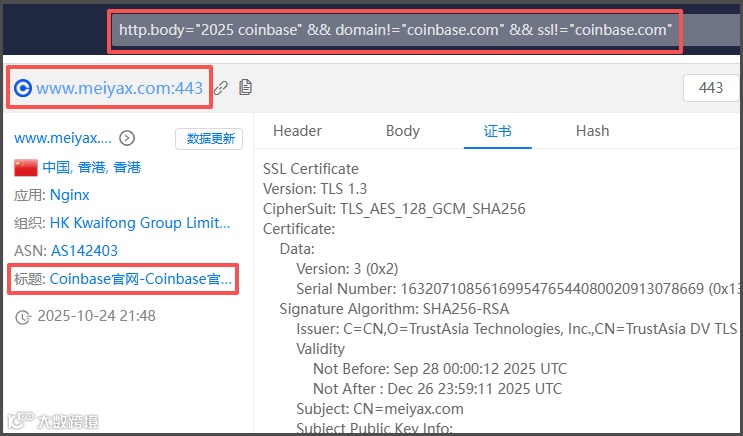Click the Data: label
Screen dimensions: 743x436
click(297, 249)
